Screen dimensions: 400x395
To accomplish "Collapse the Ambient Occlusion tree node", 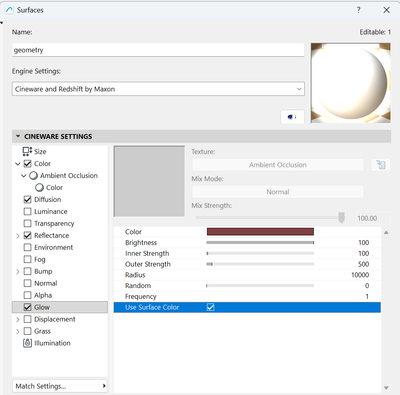I will 24,176.
